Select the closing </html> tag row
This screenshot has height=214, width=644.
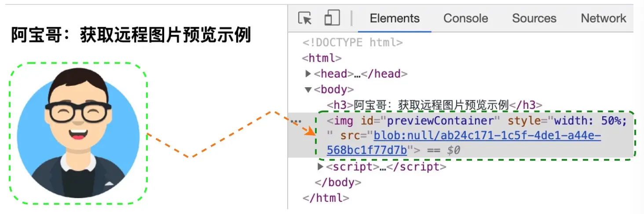(326, 198)
